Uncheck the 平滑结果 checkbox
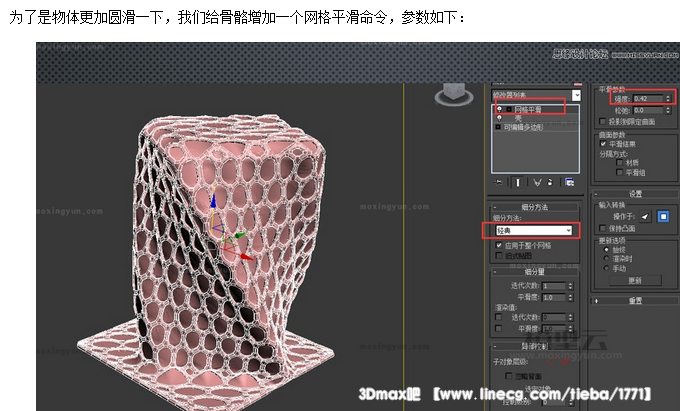The image size is (680, 411). click(x=602, y=144)
